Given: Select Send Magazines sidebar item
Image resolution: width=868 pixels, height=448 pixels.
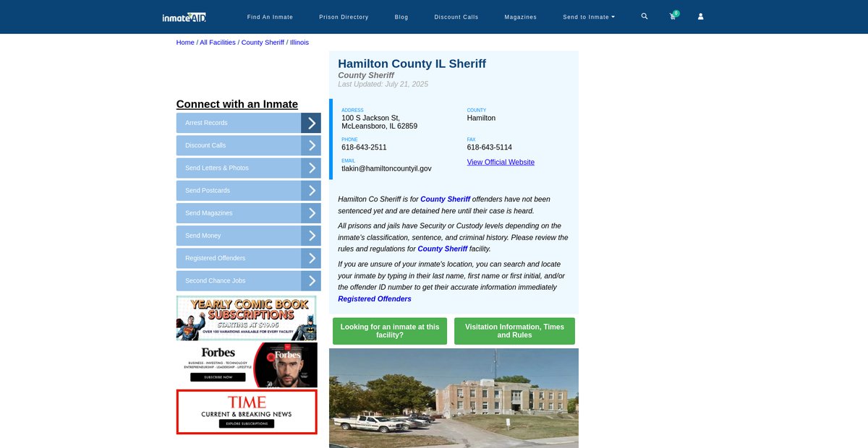Looking at the screenshot, I should 239,213.
